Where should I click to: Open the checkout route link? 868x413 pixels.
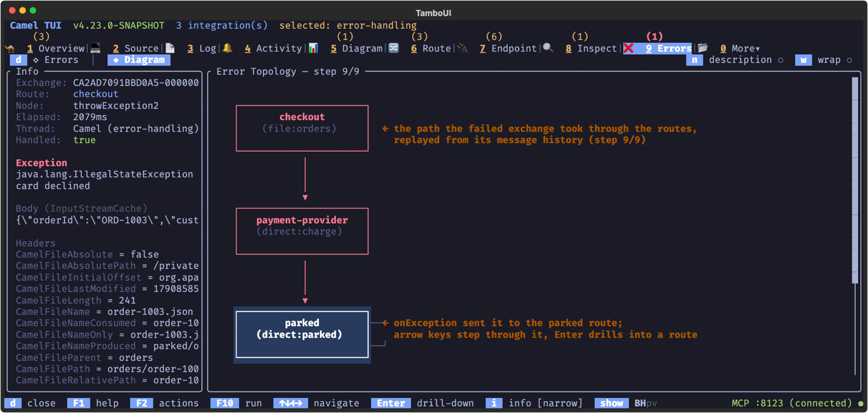point(95,94)
